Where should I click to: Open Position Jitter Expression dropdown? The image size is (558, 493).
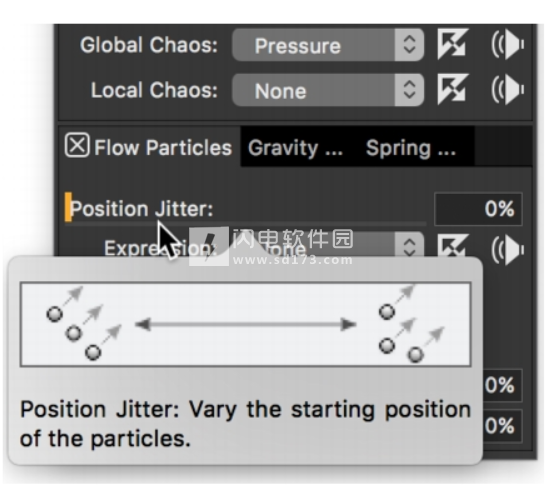pos(328,245)
